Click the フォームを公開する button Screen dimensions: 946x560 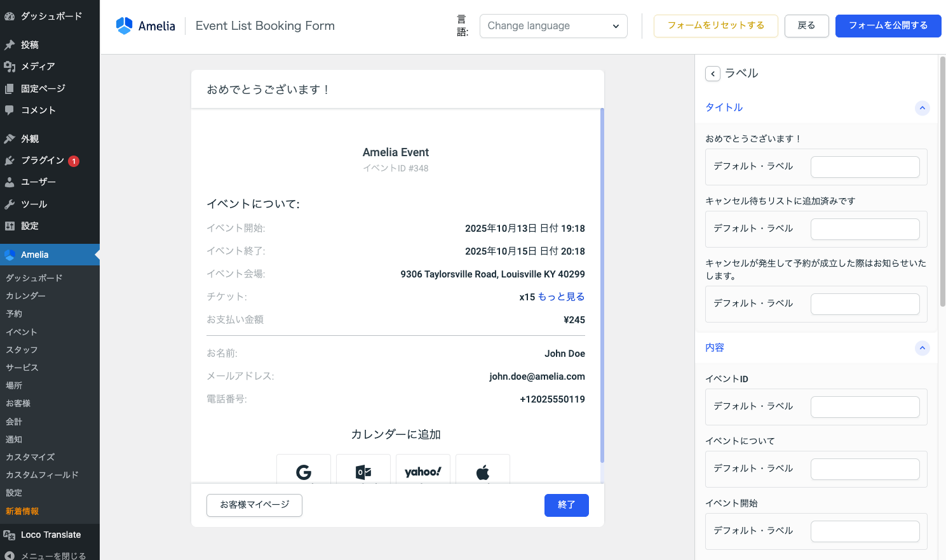[x=888, y=26]
